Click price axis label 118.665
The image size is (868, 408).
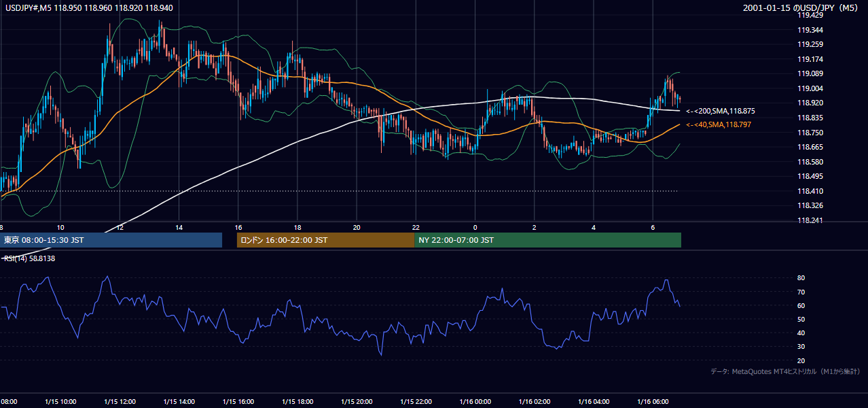click(x=811, y=147)
